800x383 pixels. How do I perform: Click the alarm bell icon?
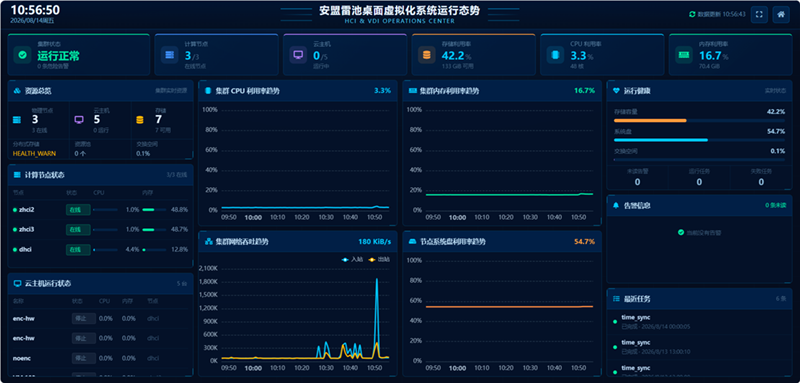pyautogui.click(x=616, y=205)
